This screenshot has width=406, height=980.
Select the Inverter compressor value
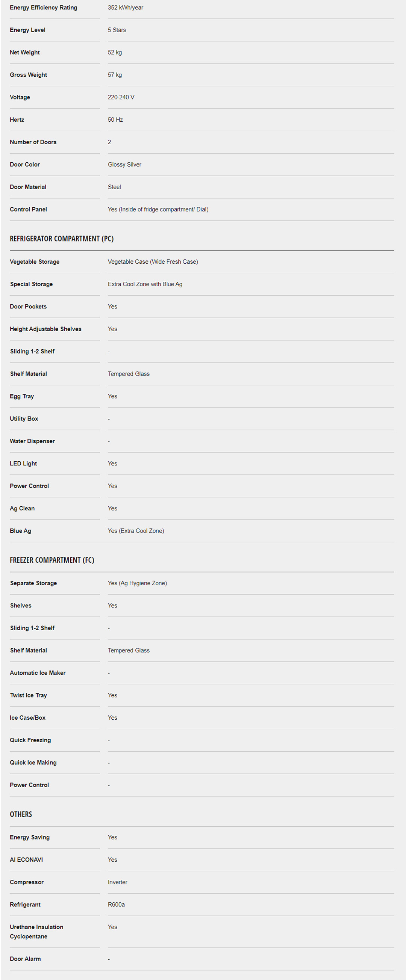(x=117, y=882)
